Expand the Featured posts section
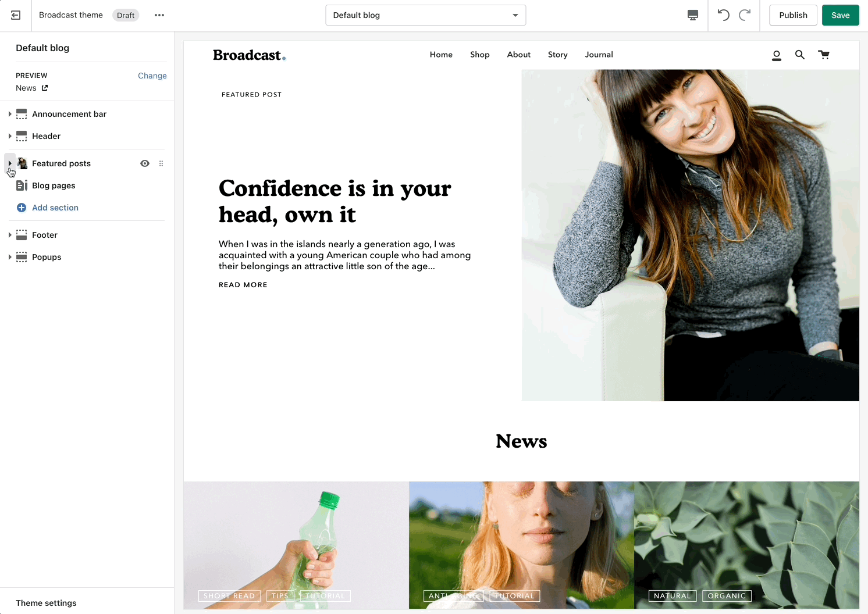This screenshot has width=868, height=614. point(10,163)
